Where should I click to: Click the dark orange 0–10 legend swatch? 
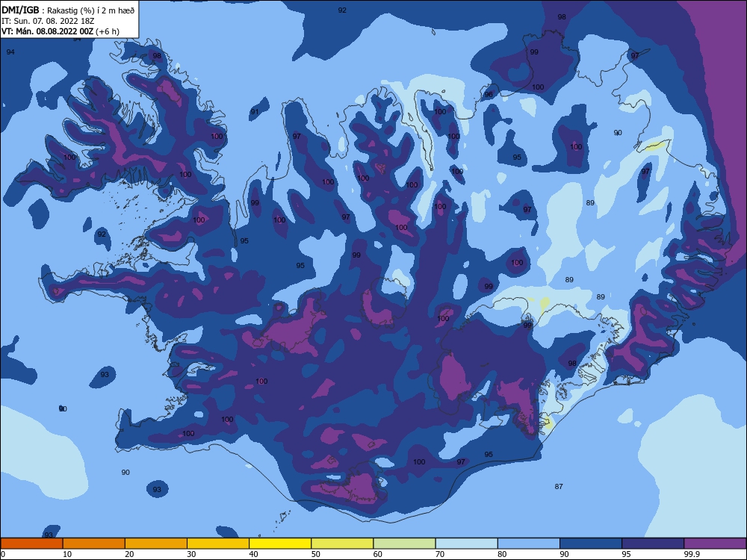(31, 544)
